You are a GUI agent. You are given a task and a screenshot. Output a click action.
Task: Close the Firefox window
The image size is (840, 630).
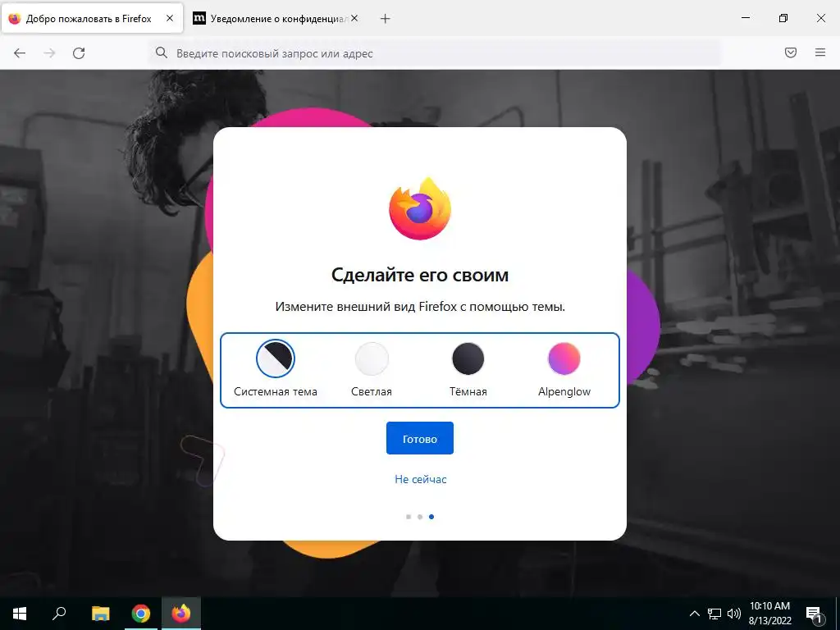click(x=820, y=18)
